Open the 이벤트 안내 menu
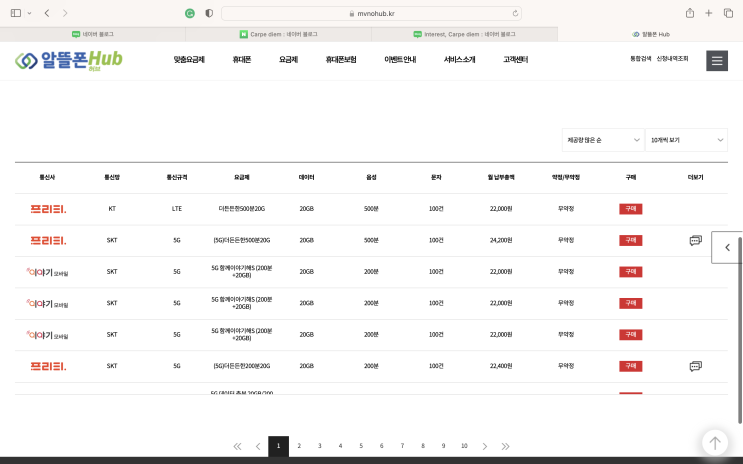The image size is (743, 464). (x=400, y=59)
